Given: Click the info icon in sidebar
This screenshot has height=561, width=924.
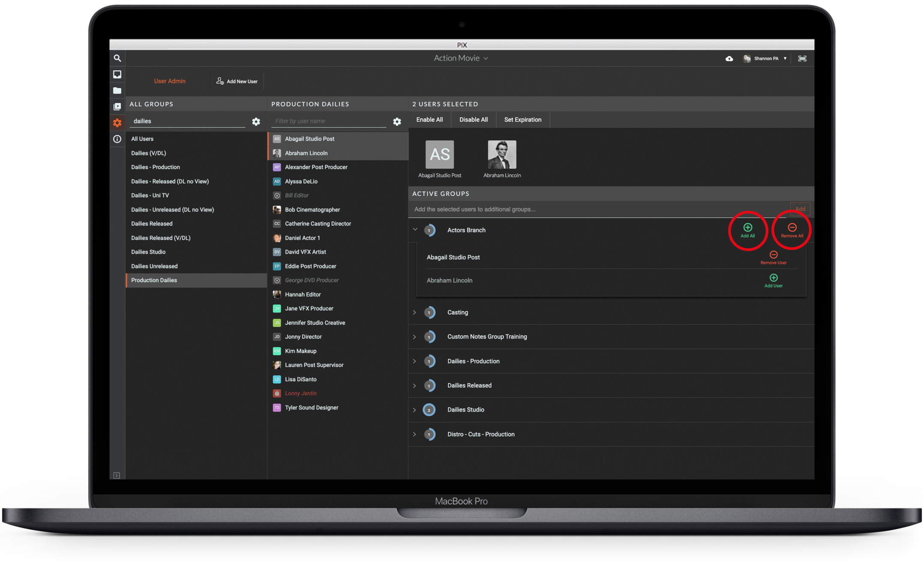Looking at the screenshot, I should 117,139.
